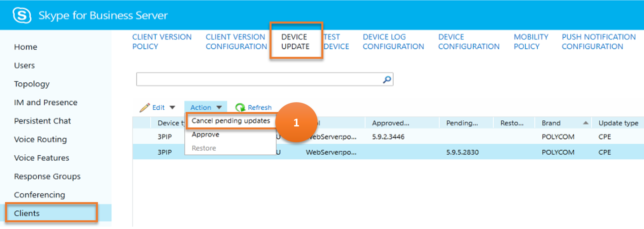Switch to Device Configuration tab

pos(469,42)
